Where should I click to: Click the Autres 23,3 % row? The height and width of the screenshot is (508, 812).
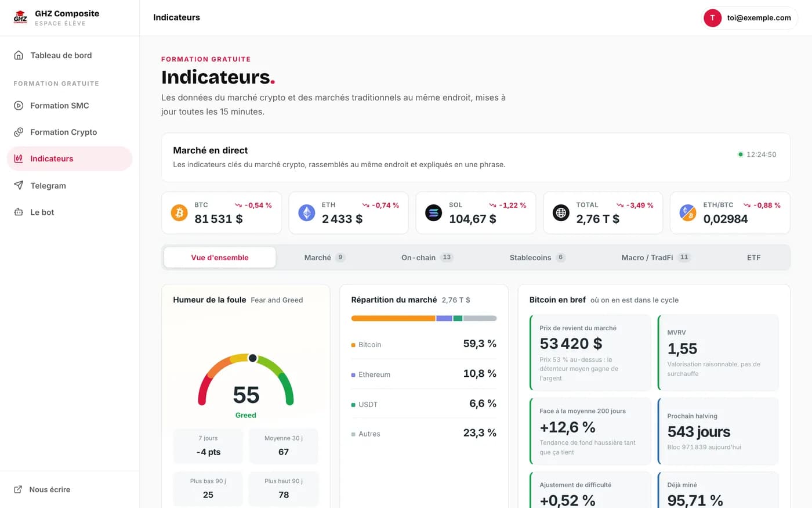click(x=424, y=433)
